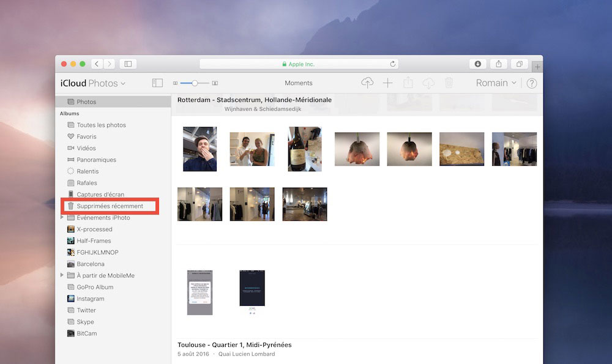Click the download cloud icon
Viewport: 612px width, 364px height.
(428, 83)
